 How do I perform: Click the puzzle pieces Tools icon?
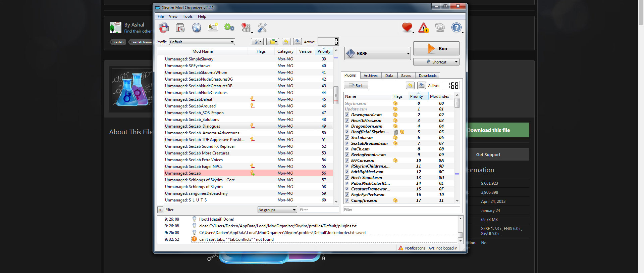point(246,28)
